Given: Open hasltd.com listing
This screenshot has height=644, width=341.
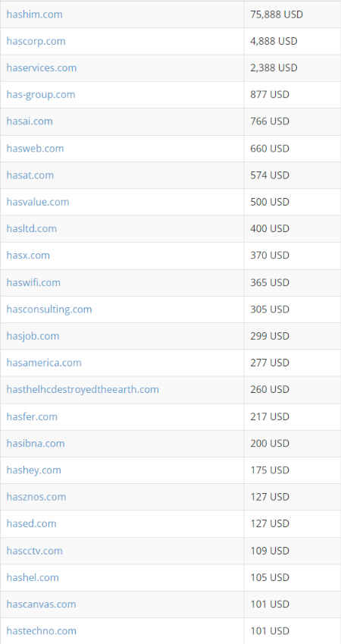Looking at the screenshot, I should point(32,228).
